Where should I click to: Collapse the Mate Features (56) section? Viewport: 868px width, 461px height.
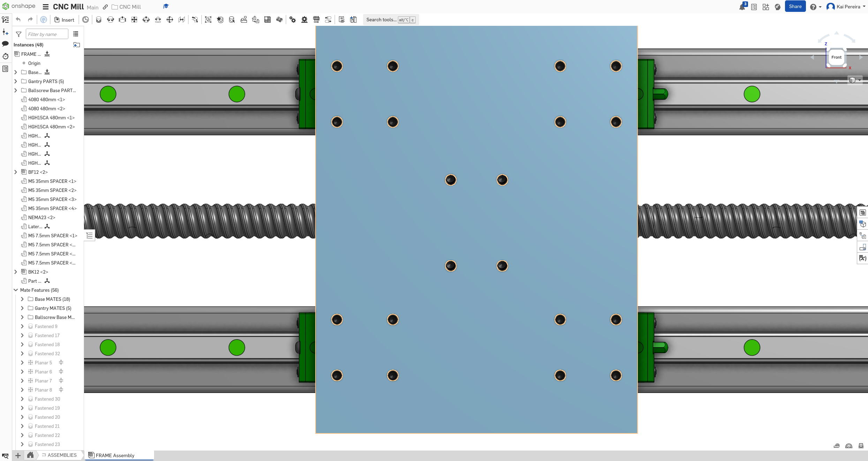tap(16, 290)
